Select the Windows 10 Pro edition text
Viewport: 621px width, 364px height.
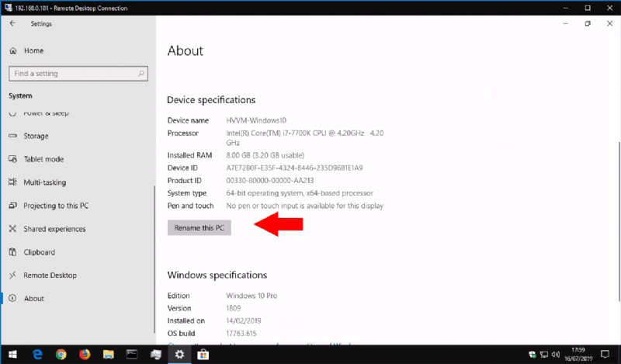[x=252, y=296]
